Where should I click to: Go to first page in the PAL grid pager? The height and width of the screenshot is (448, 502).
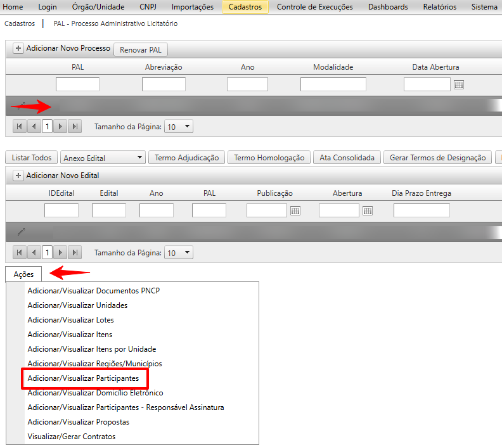click(20, 127)
